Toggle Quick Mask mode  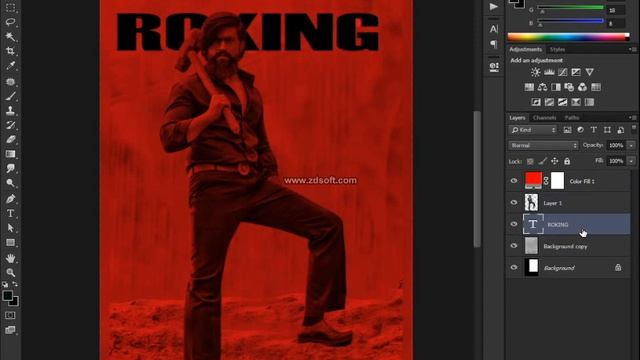[10, 315]
